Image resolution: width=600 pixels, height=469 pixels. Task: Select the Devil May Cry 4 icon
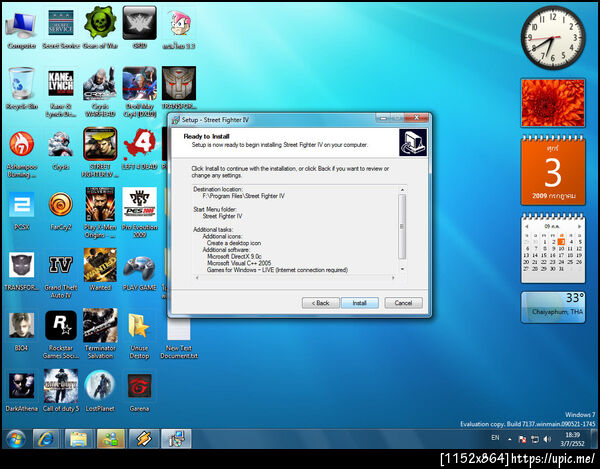139,92
